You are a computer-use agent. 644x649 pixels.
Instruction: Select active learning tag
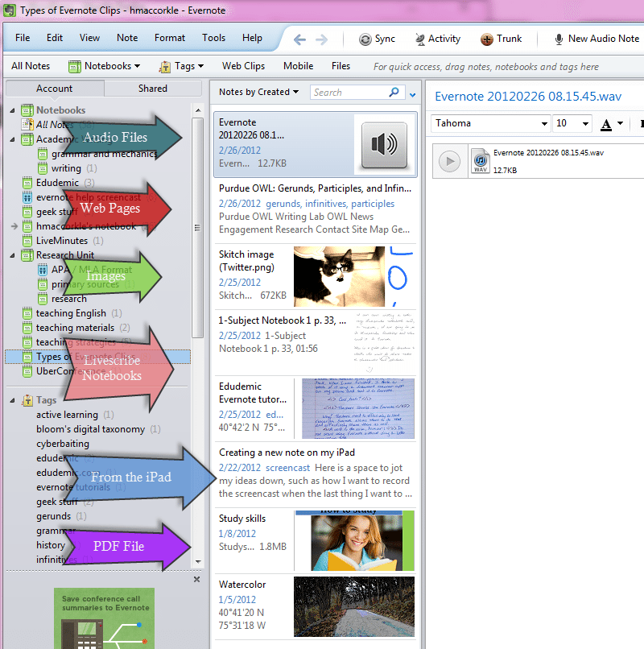tap(67, 415)
